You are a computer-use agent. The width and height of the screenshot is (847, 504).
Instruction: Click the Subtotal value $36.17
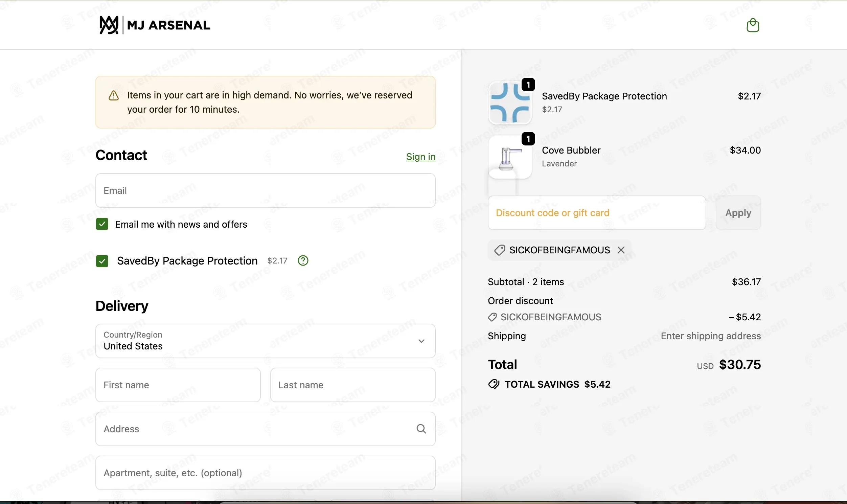pos(747,282)
